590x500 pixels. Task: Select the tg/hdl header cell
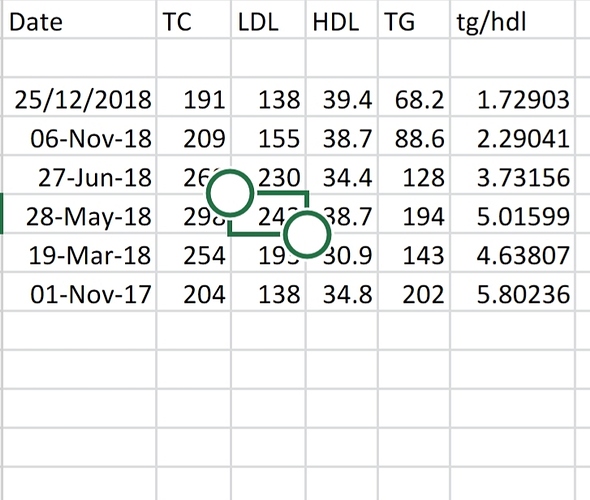tap(512, 20)
